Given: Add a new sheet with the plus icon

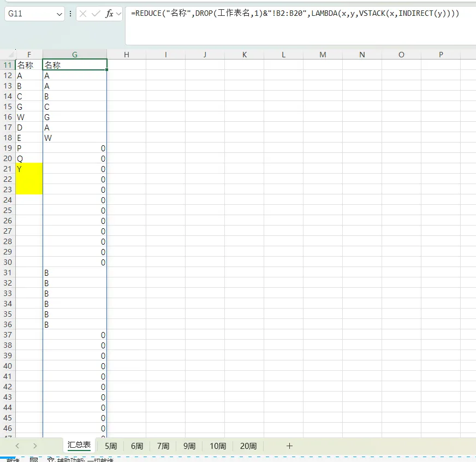Looking at the screenshot, I should [x=289, y=446].
